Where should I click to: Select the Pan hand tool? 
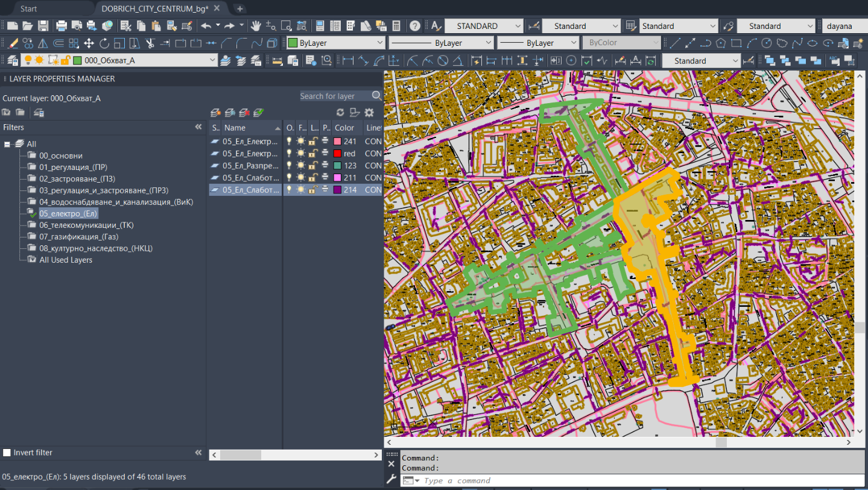coord(256,26)
